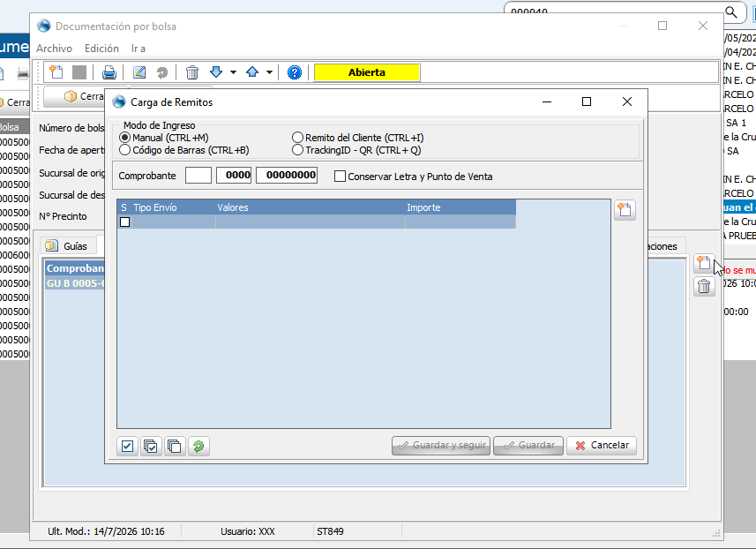This screenshot has height=549, width=756.
Task: Click the Importe column header
Action: point(460,207)
